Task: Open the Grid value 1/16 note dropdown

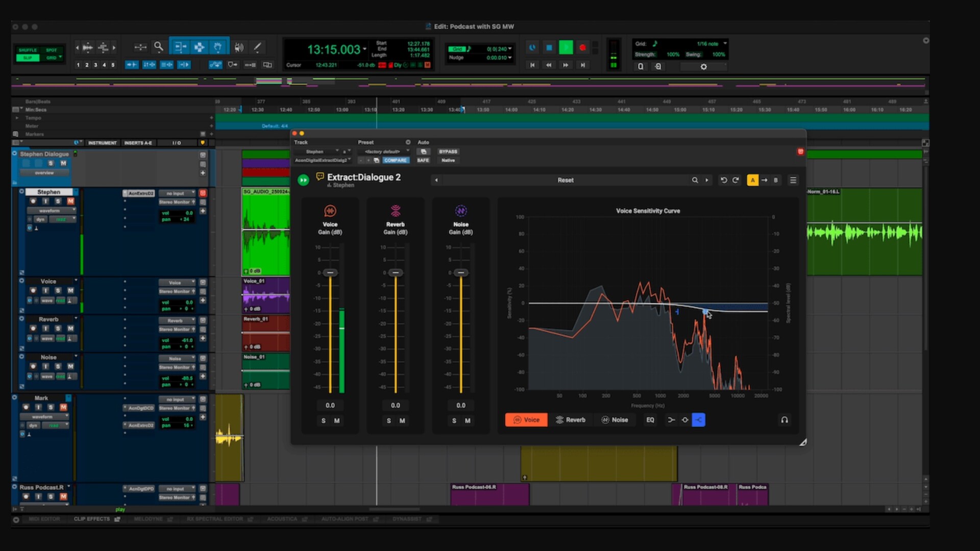Action: pos(712,44)
